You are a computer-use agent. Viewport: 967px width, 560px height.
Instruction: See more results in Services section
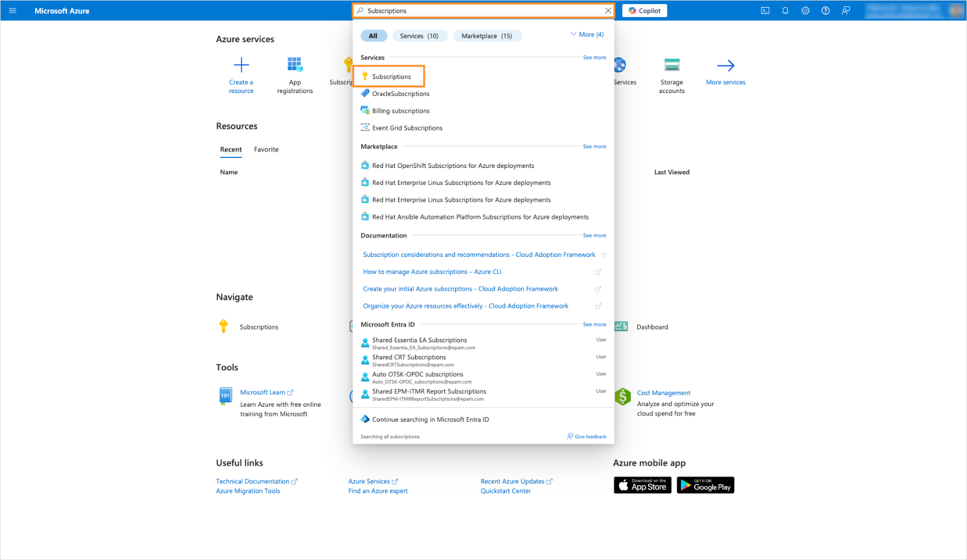tap(594, 57)
